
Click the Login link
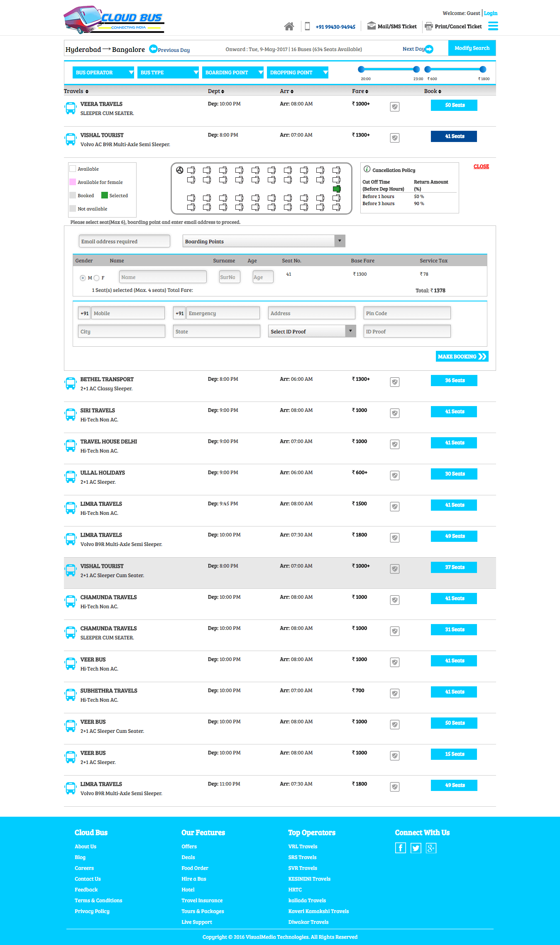pos(491,13)
